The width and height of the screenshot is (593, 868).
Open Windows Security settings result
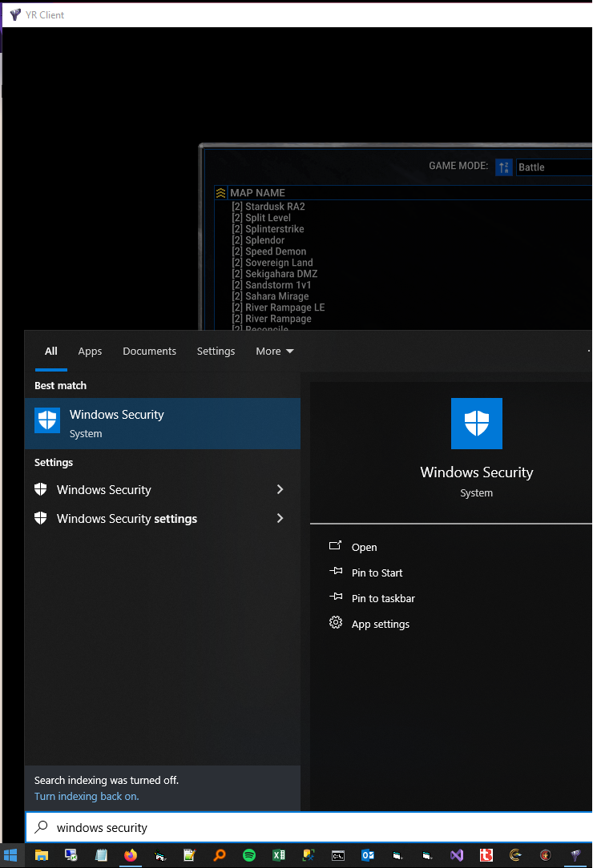pos(163,518)
